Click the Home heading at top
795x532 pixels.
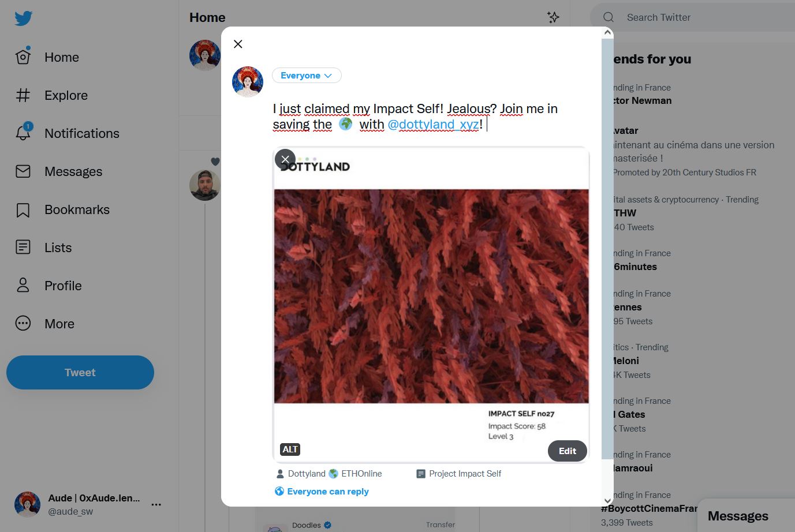[x=207, y=17]
